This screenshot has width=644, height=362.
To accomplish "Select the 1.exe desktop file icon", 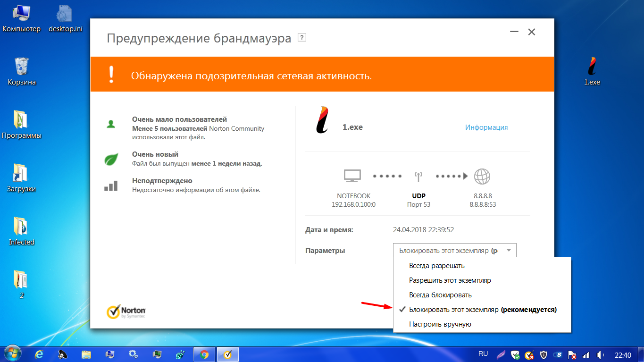I will 592,72.
